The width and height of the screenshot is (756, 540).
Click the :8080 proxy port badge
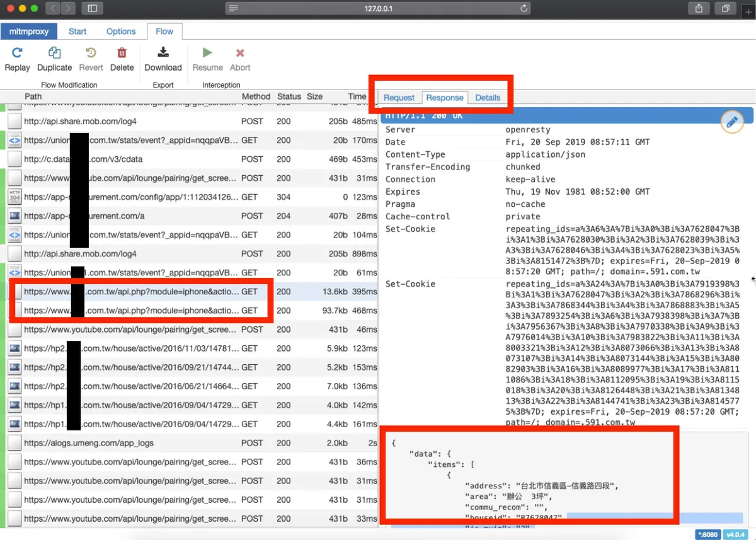tap(707, 534)
